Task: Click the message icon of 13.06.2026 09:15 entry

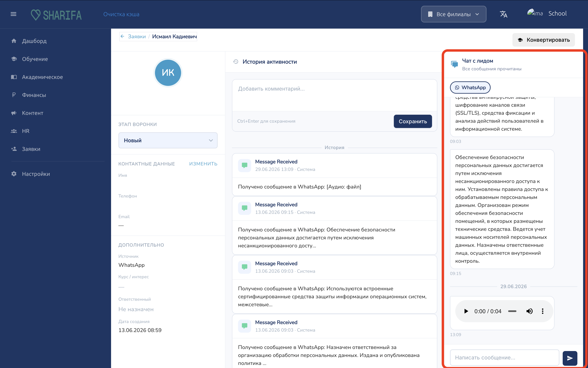Action: (x=244, y=208)
